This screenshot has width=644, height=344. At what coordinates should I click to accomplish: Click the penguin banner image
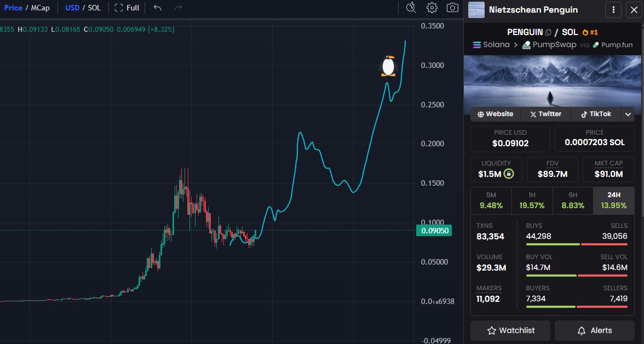click(x=553, y=82)
